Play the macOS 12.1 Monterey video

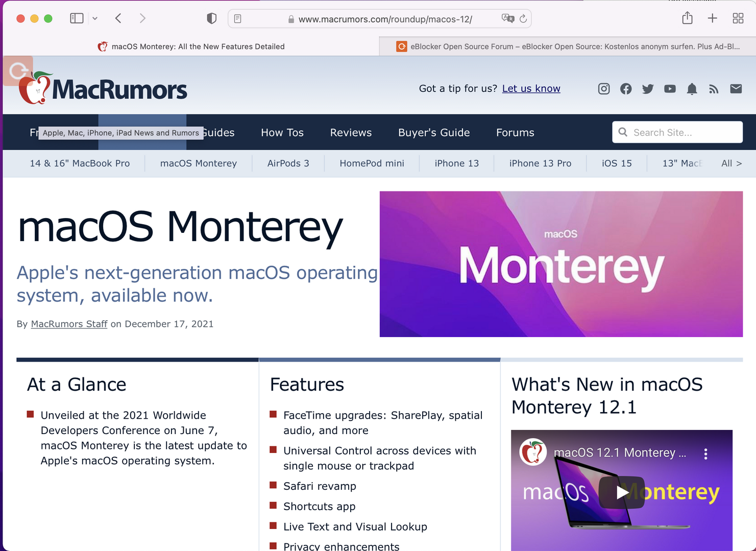coord(622,492)
